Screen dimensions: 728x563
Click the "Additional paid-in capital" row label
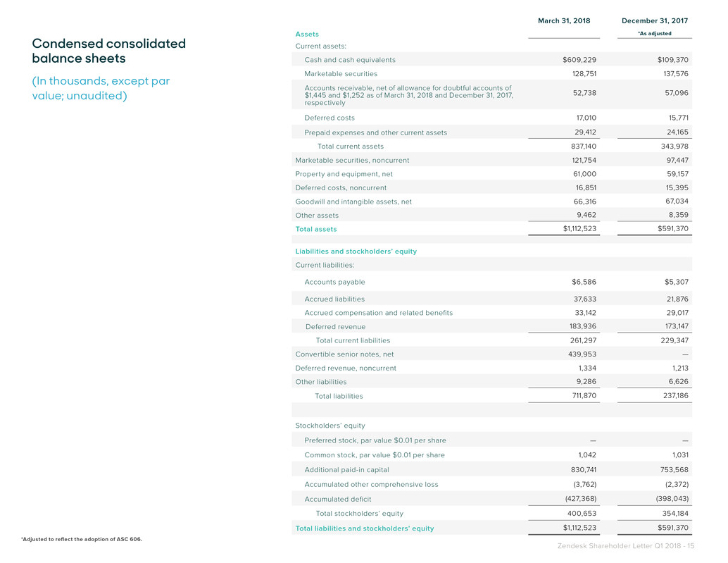point(346,469)
